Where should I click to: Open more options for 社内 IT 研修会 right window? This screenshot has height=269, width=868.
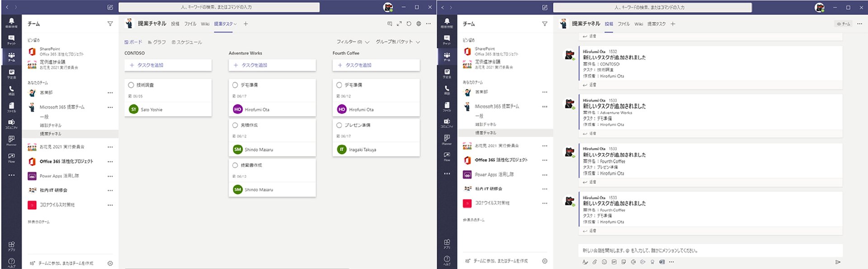(x=545, y=189)
